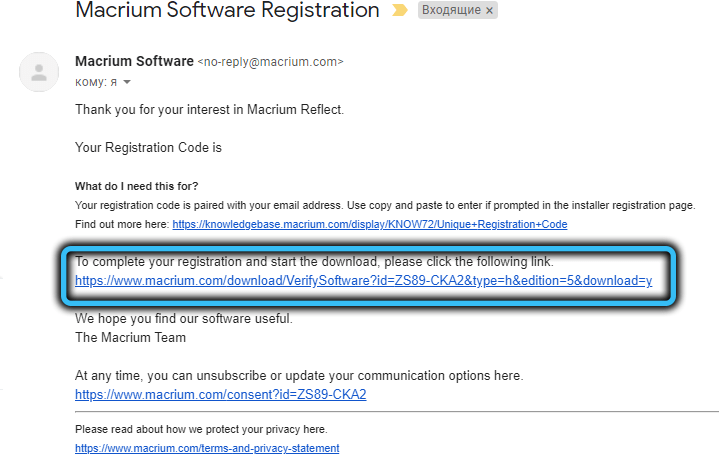Click the yellow importance marker icon

(x=399, y=10)
